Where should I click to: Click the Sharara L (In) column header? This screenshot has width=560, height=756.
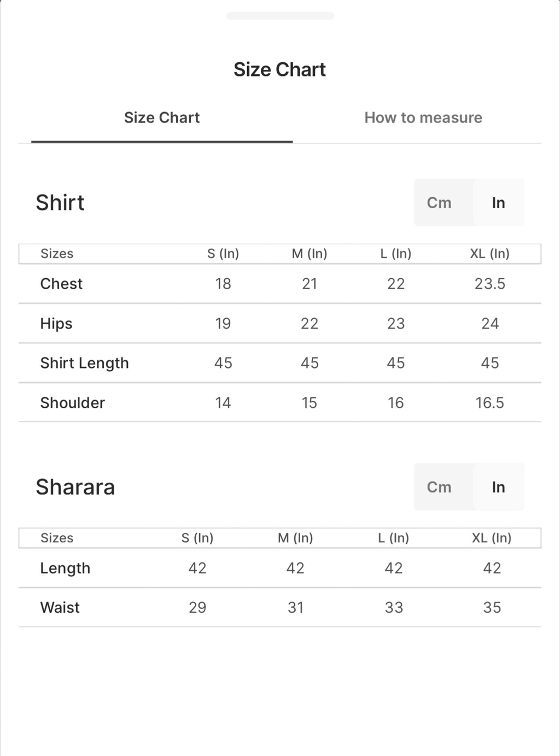click(394, 538)
